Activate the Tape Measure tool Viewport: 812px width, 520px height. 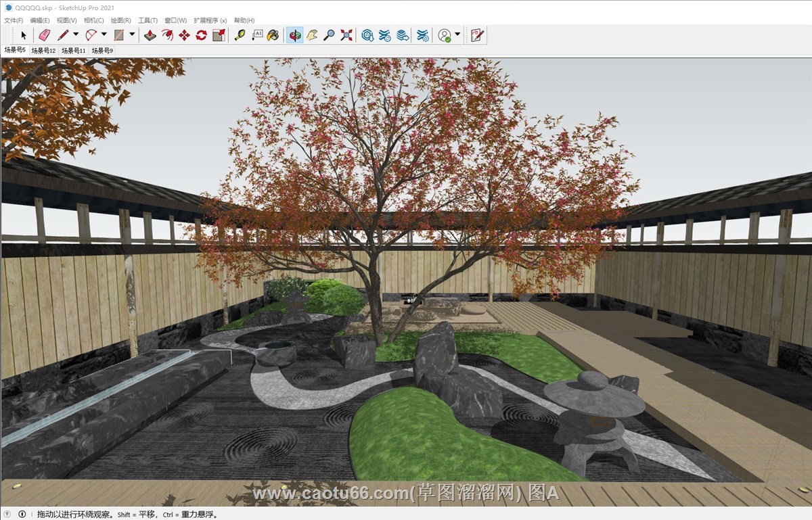pyautogui.click(x=240, y=35)
